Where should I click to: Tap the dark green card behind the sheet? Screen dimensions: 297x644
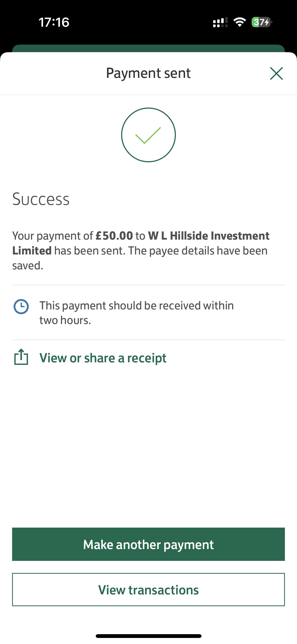tap(148, 48)
